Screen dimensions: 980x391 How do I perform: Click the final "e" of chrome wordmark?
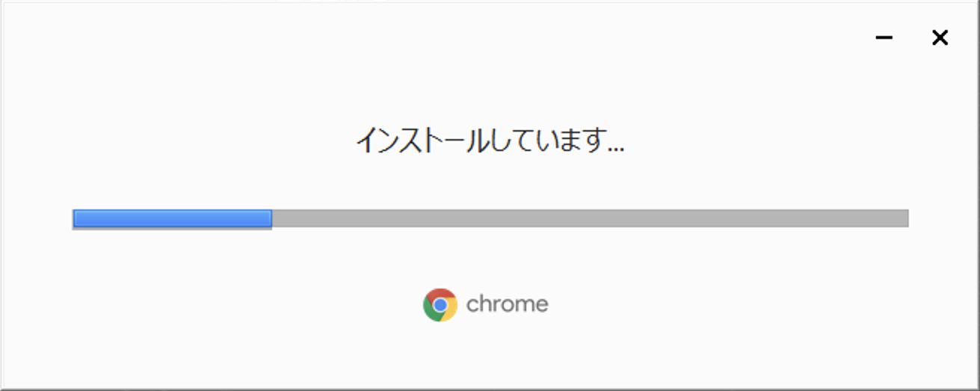pyautogui.click(x=542, y=307)
